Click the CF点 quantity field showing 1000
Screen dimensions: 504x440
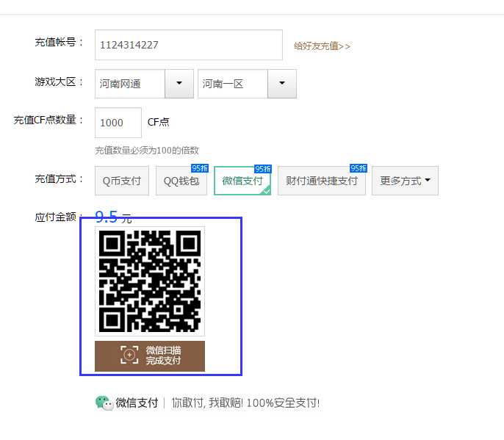coord(118,123)
